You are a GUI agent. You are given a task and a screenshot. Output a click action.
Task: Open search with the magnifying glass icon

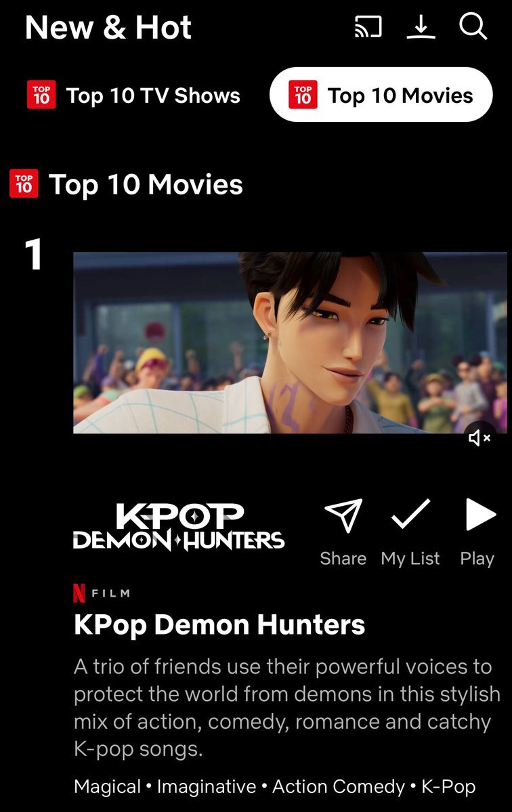point(473,26)
